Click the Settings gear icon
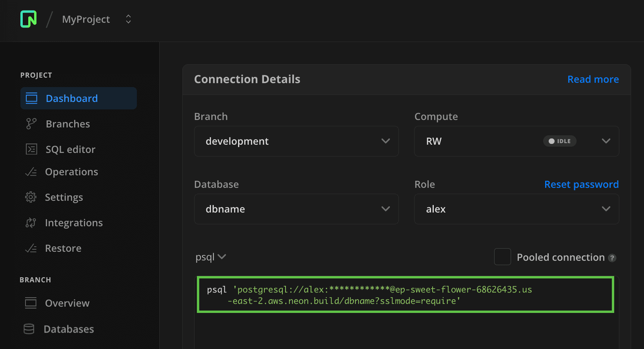Viewport: 644px width, 349px height. coord(31,197)
